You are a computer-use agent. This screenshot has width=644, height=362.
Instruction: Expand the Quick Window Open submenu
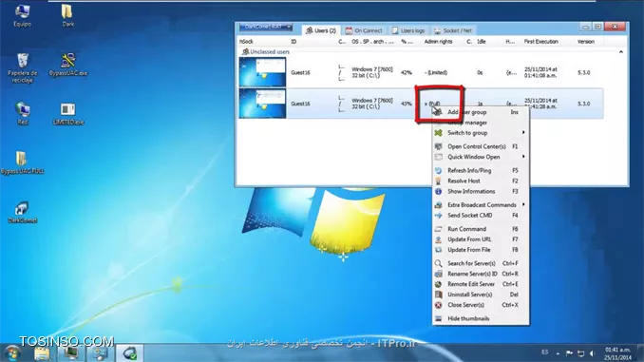pos(481,157)
